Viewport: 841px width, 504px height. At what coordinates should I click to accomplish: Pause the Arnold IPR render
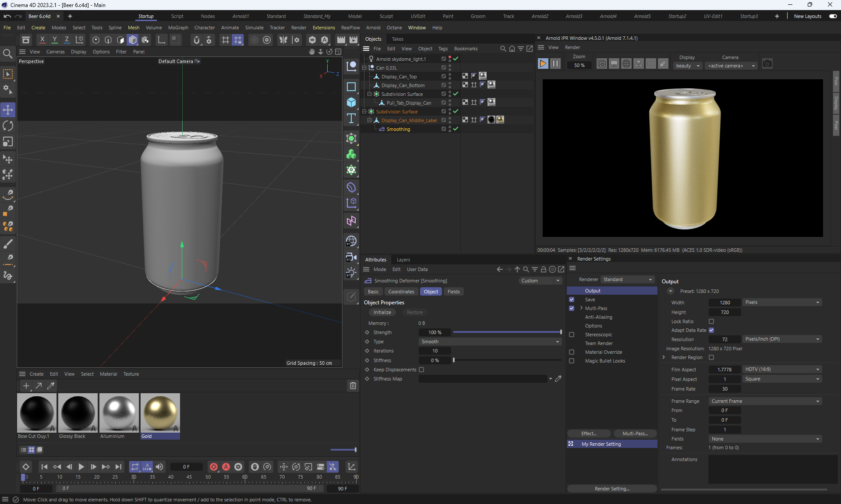555,63
